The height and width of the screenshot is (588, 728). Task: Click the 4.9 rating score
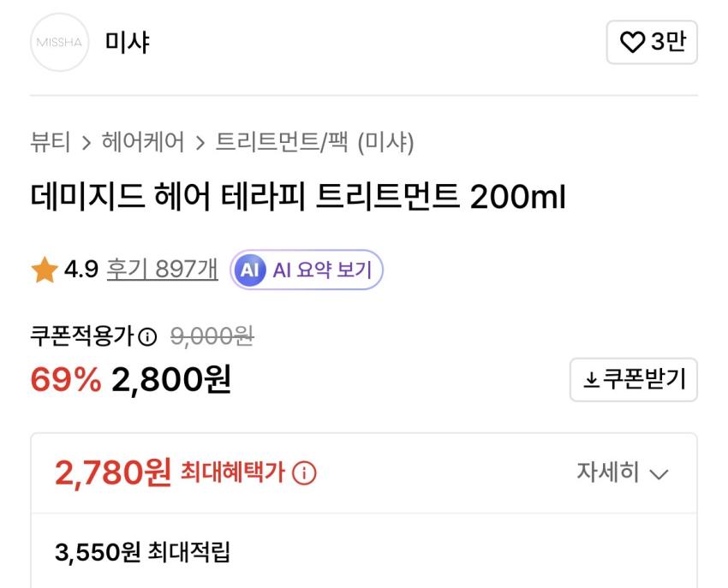(x=81, y=271)
